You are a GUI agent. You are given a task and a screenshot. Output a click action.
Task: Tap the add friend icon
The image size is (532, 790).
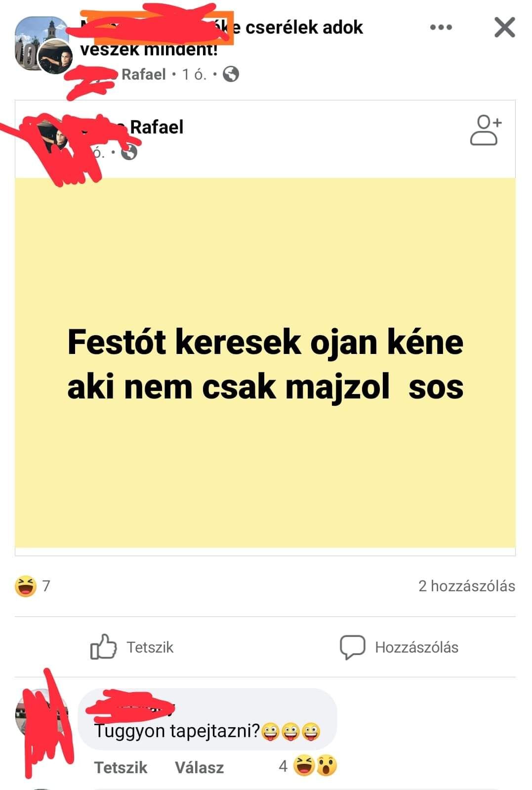(486, 130)
